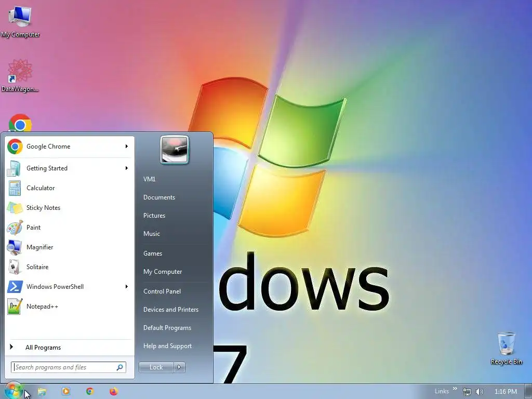Select the DataWagon desktop shortcut
532x399 pixels.
point(20,76)
